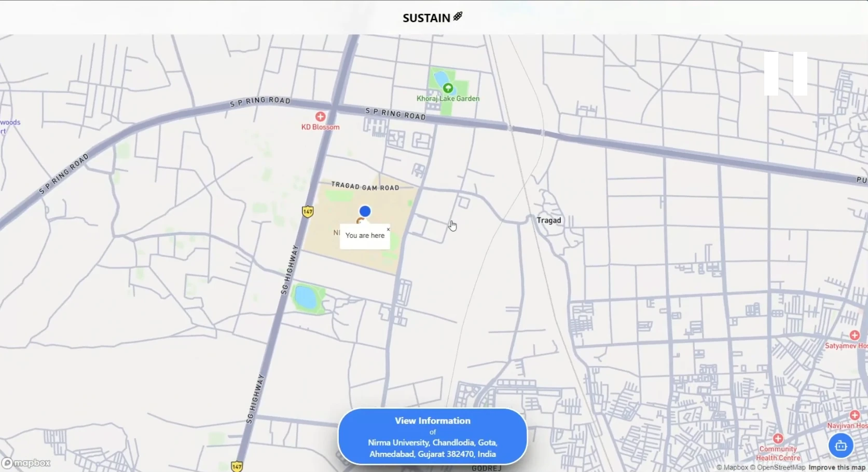The height and width of the screenshot is (472, 868).
Task: Click the Satyamev Hospital red cross marker
Action: click(x=855, y=335)
